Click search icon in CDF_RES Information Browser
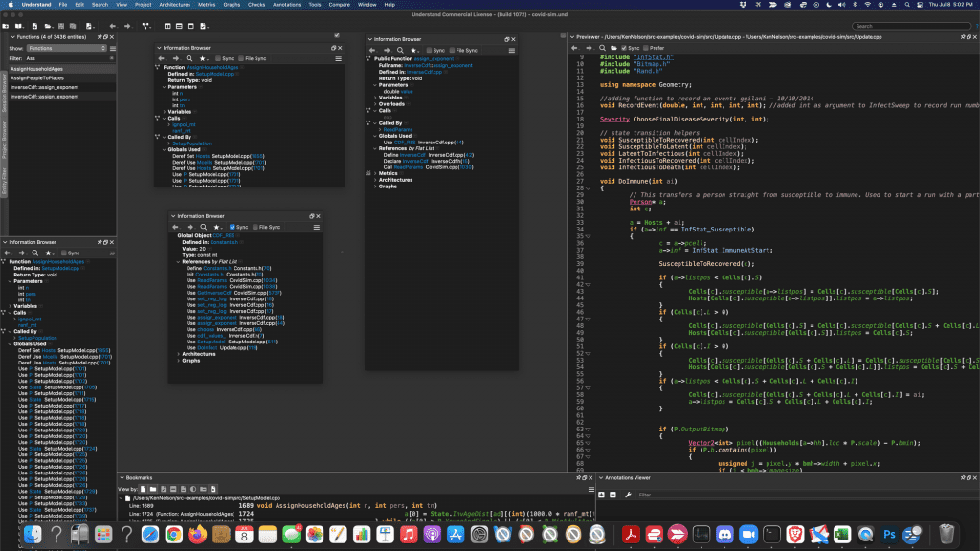Screen dimensions: 980x551 pyautogui.click(x=203, y=227)
